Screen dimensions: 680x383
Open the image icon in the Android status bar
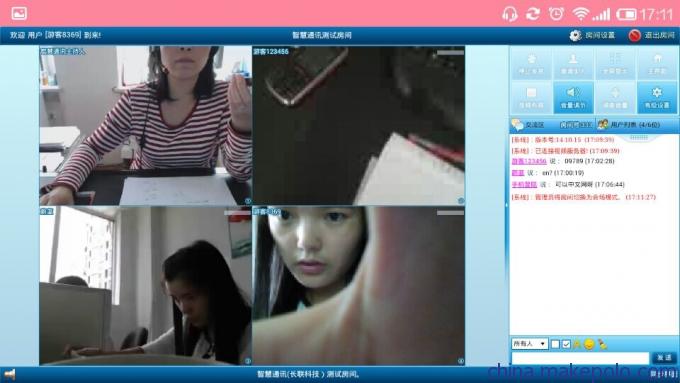pyautogui.click(x=19, y=13)
